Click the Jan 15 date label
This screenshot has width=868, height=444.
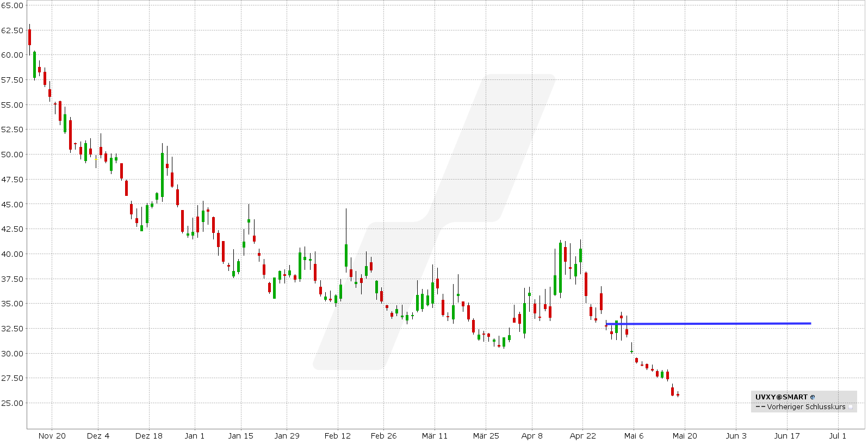tap(241, 436)
